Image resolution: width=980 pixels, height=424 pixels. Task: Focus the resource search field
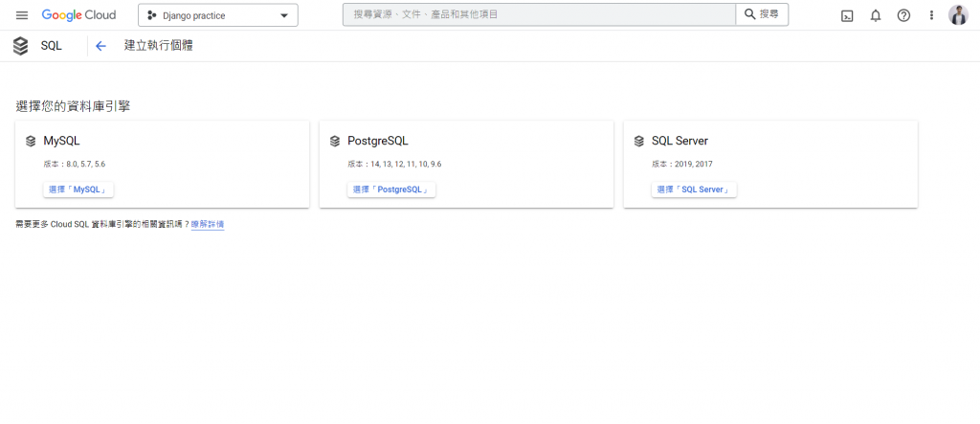coord(539,14)
